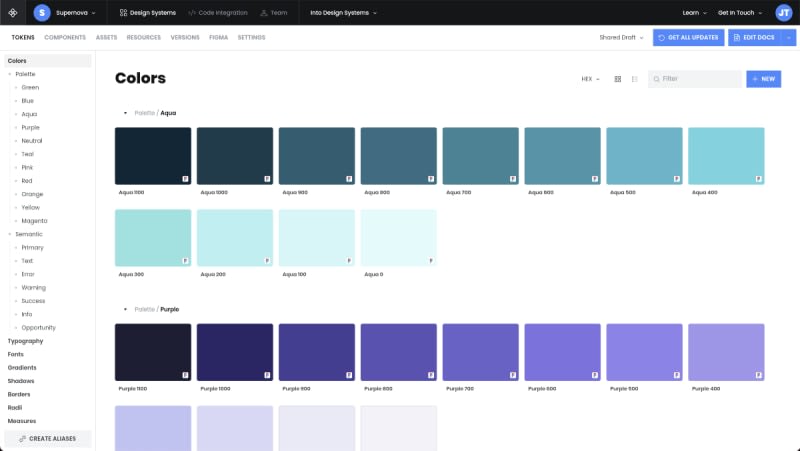Collapse the Semantic tree group in sidebar
The height and width of the screenshot is (451, 800).
(10, 234)
